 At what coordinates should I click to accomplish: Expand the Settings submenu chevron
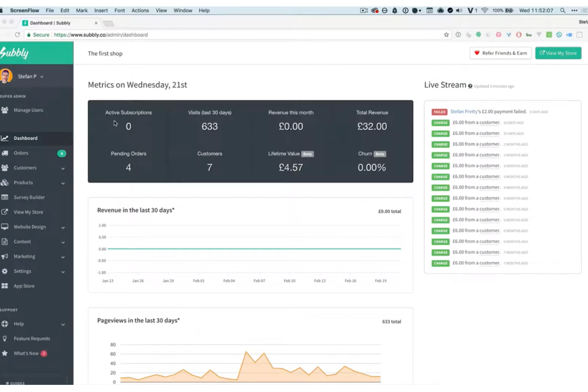pyautogui.click(x=63, y=272)
